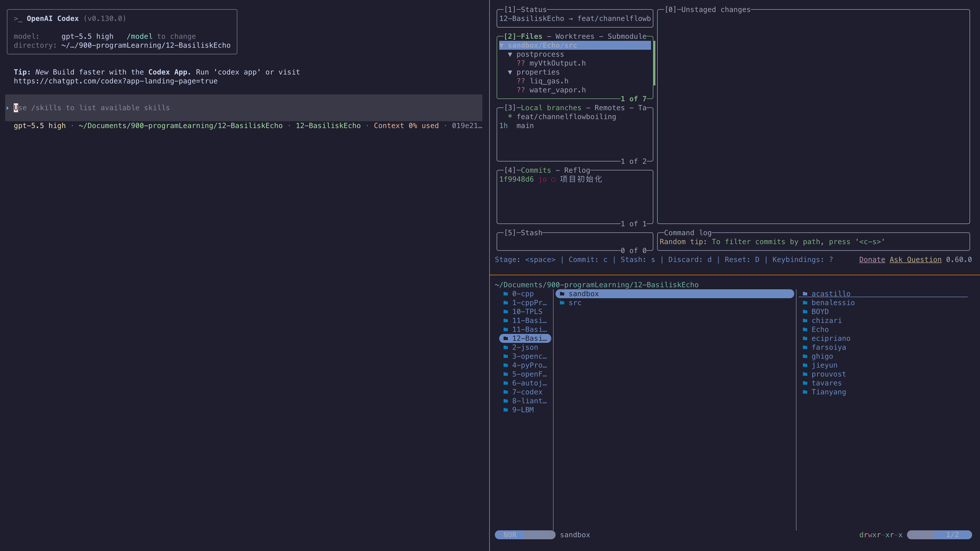Open the Reflog tab
The width and height of the screenshot is (980, 551).
(x=577, y=170)
